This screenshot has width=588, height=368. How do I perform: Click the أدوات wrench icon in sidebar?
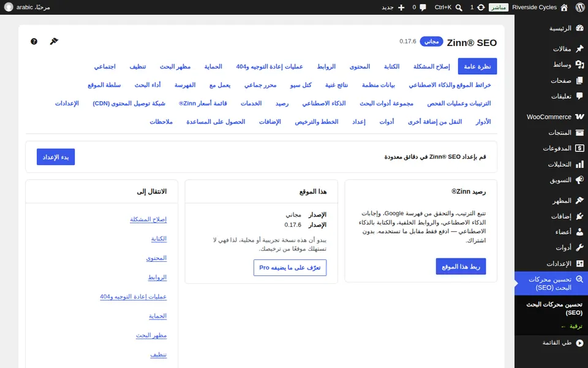[580, 248]
